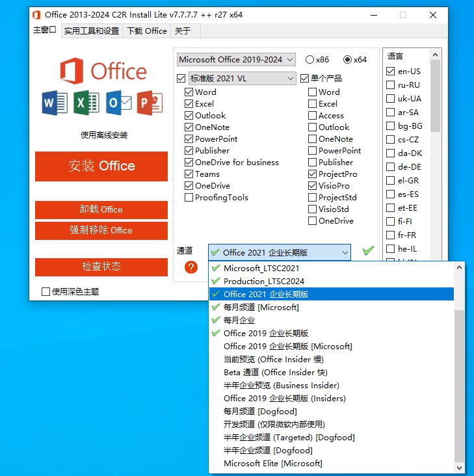Click the channel list scroll-up arrow
Image resolution: width=474 pixels, height=476 pixels.
pyautogui.click(x=459, y=267)
